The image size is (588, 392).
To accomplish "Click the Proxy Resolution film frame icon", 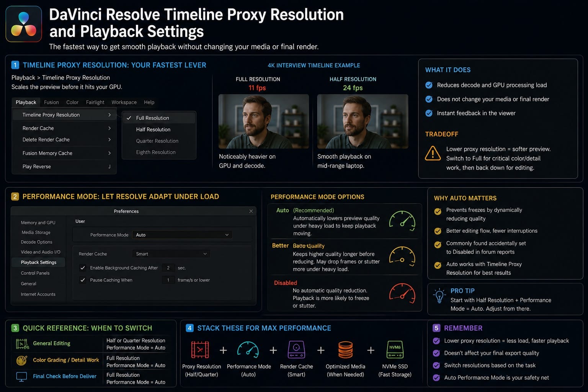I will pyautogui.click(x=200, y=350).
